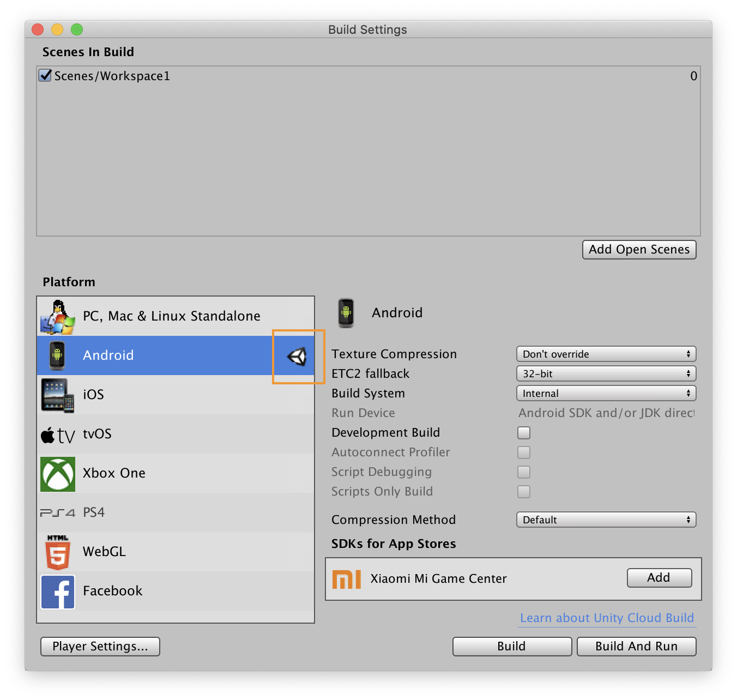
Task: Add the Xiaomi Mi Game Center SDK
Action: pos(660,578)
